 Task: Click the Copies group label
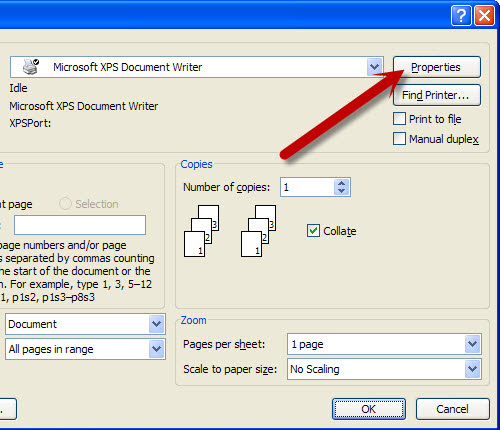tap(196, 164)
